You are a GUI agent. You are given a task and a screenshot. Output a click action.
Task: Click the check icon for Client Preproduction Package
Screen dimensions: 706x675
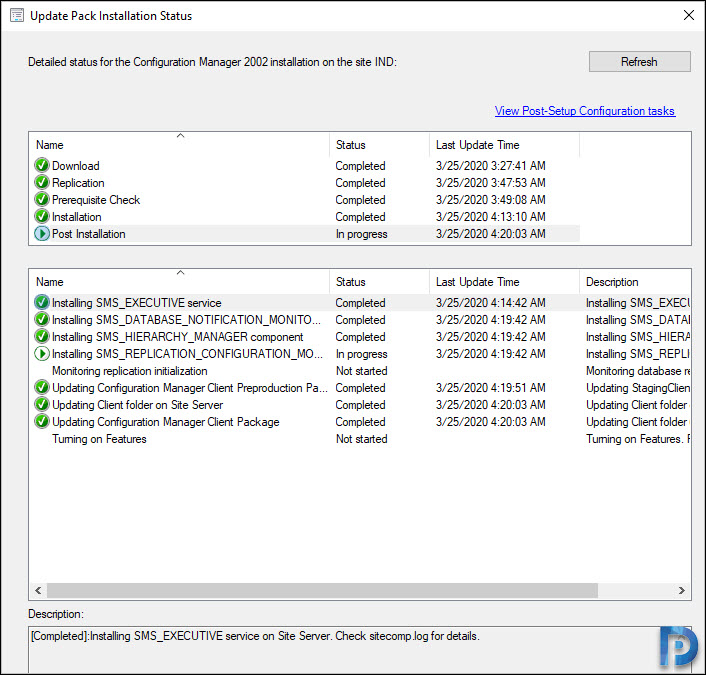42,387
